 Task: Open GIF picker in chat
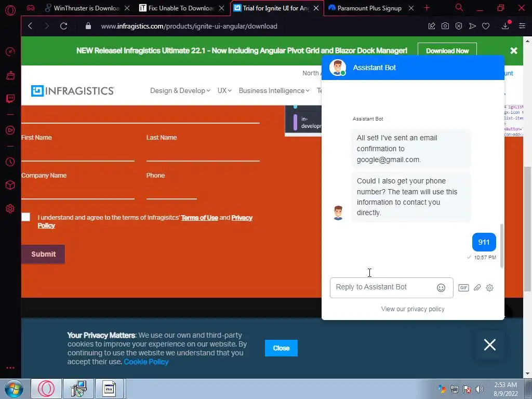tap(463, 288)
